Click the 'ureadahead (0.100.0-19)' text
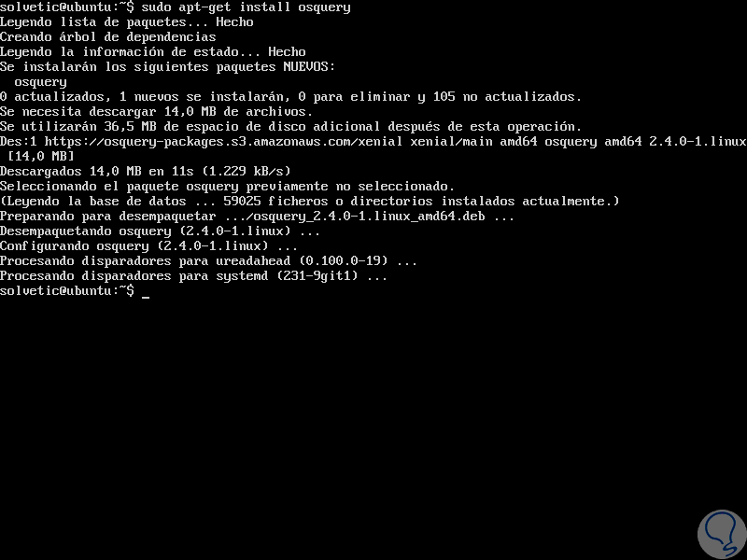The width and height of the screenshot is (747, 560). tap(302, 261)
